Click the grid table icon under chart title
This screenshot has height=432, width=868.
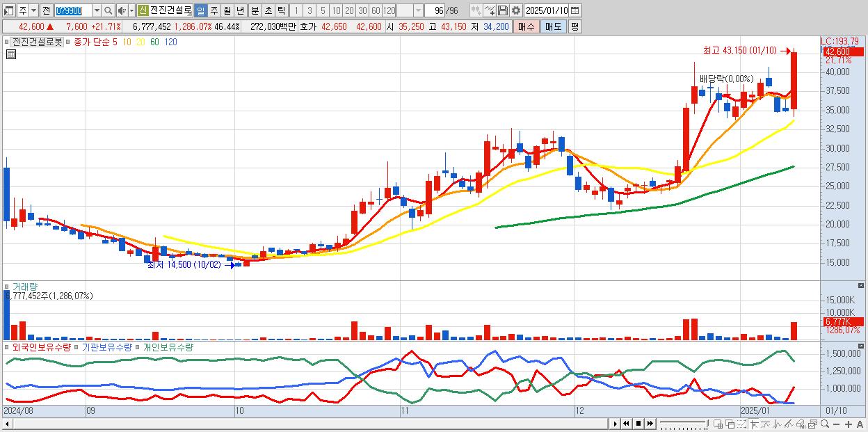tap(10, 54)
